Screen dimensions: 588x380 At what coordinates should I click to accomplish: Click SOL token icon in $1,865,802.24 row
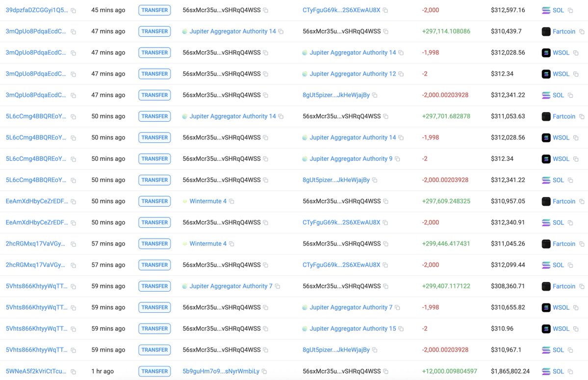[546, 371]
